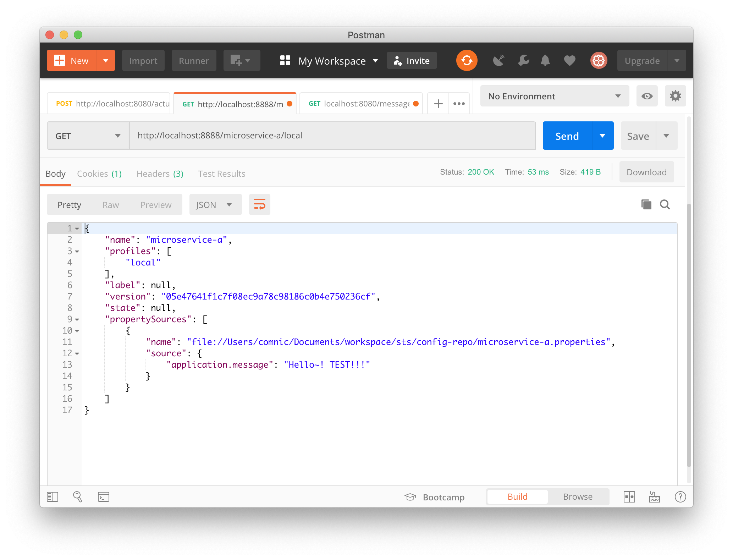Open the JSON format dropdown

(x=215, y=205)
